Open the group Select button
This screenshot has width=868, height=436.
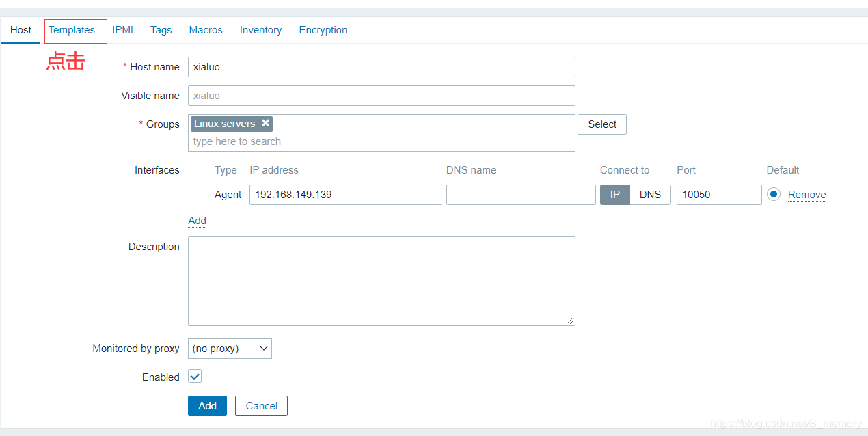click(602, 124)
